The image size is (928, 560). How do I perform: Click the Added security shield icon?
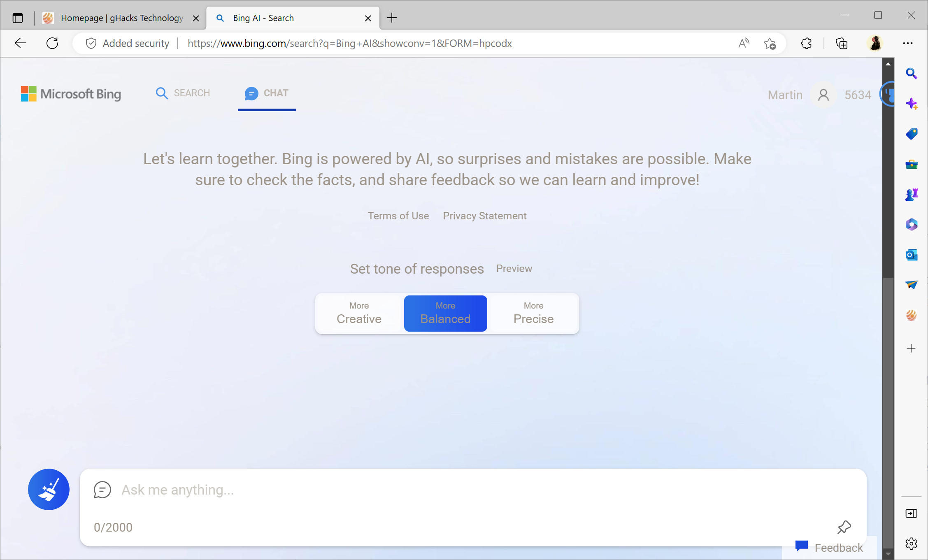(x=91, y=43)
